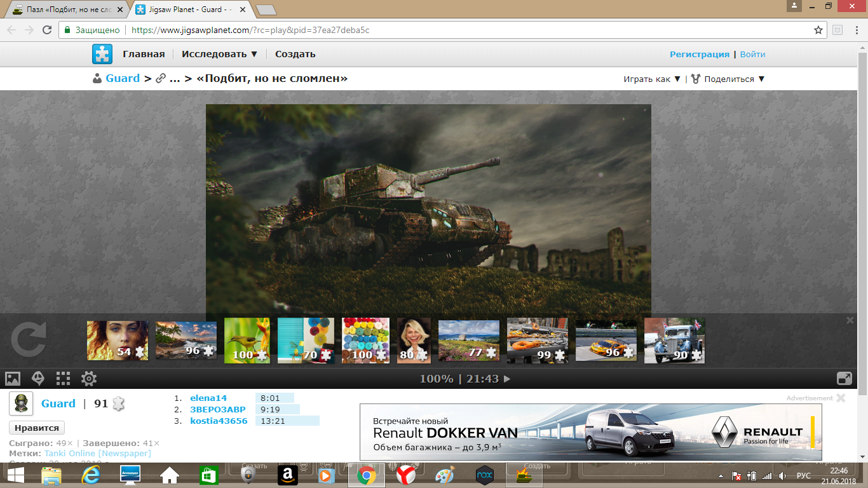The image size is (868, 488).
Task: Open a new Chrome tab
Action: coord(266,10)
